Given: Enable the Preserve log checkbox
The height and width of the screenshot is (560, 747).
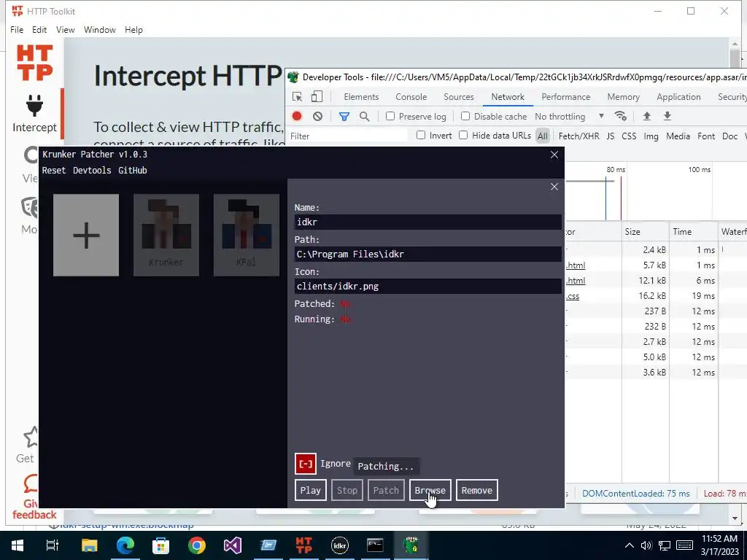Looking at the screenshot, I should pyautogui.click(x=390, y=116).
